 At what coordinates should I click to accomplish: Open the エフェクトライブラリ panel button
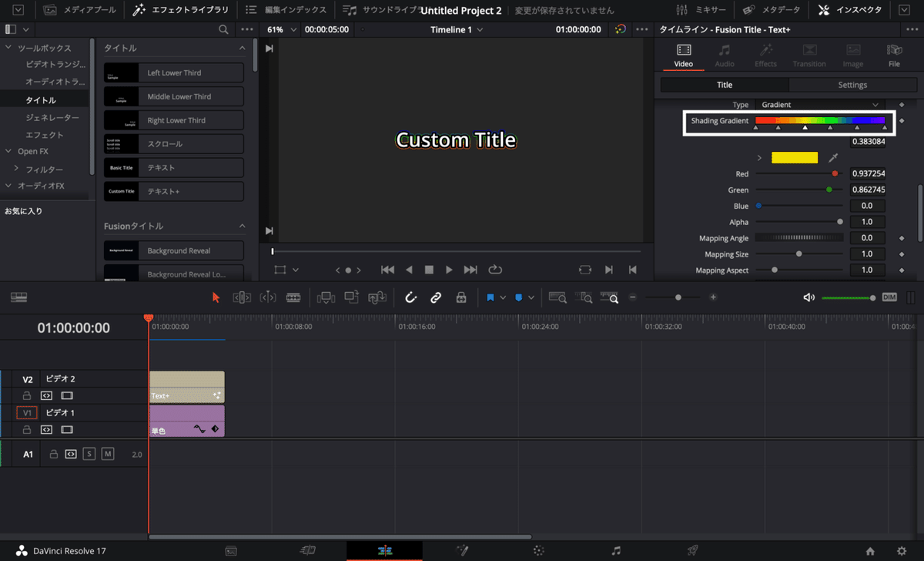coord(180,10)
